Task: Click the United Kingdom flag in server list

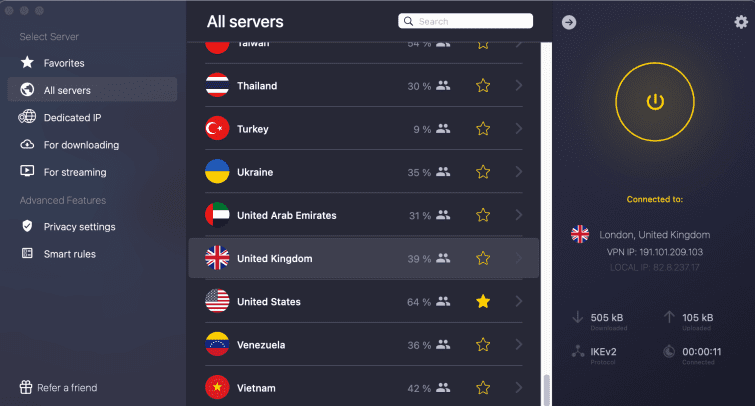Action: [x=217, y=258]
